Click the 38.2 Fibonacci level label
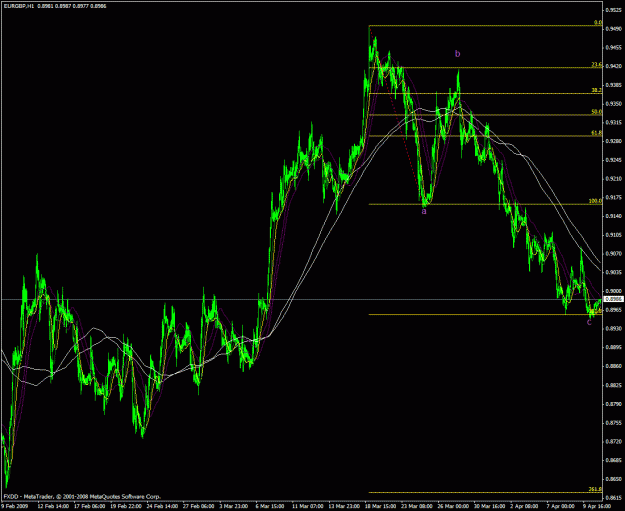The height and width of the screenshot is (511, 625). [597, 91]
